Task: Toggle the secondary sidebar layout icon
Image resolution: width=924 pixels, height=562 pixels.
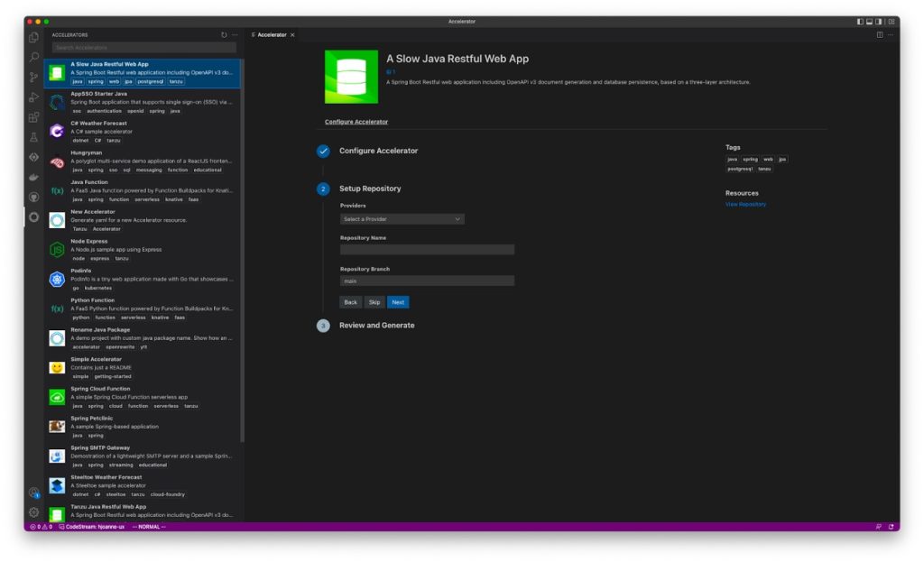Action: pyautogui.click(x=879, y=22)
